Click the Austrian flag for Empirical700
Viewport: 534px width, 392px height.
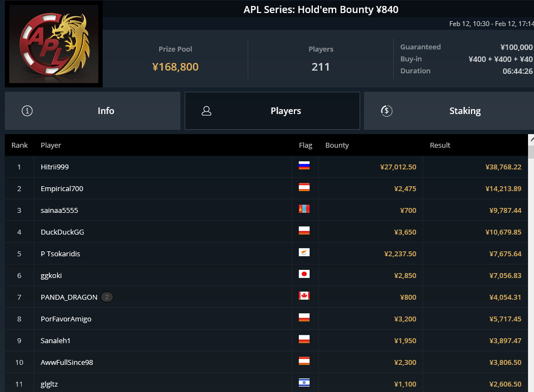304,187
